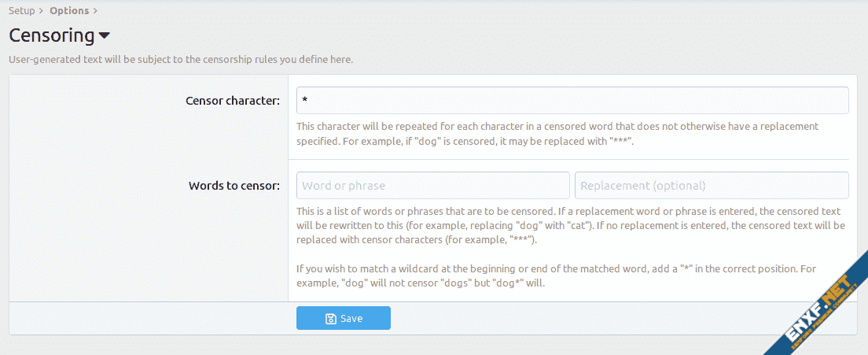Click the chevron after Options breadcrumb

95,11
